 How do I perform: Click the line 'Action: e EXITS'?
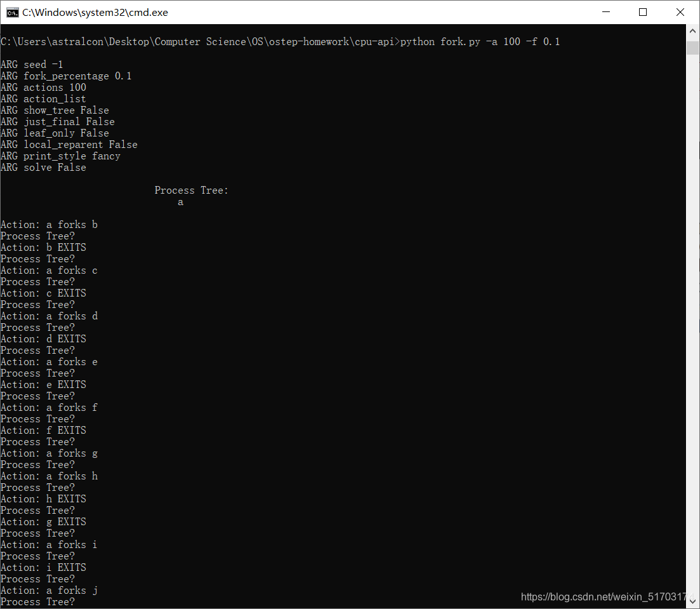pos(43,384)
